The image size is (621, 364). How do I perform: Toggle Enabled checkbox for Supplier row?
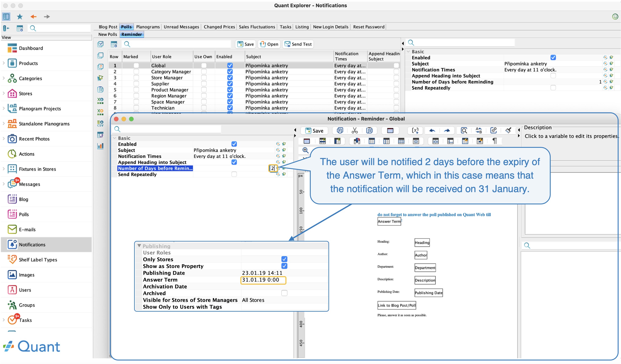(230, 83)
